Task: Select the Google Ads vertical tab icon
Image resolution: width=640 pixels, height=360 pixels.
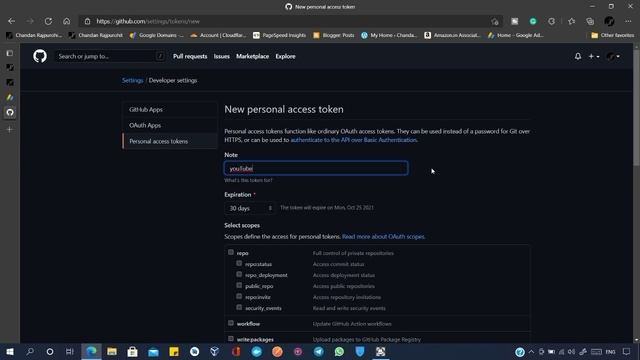Action: (x=10, y=97)
